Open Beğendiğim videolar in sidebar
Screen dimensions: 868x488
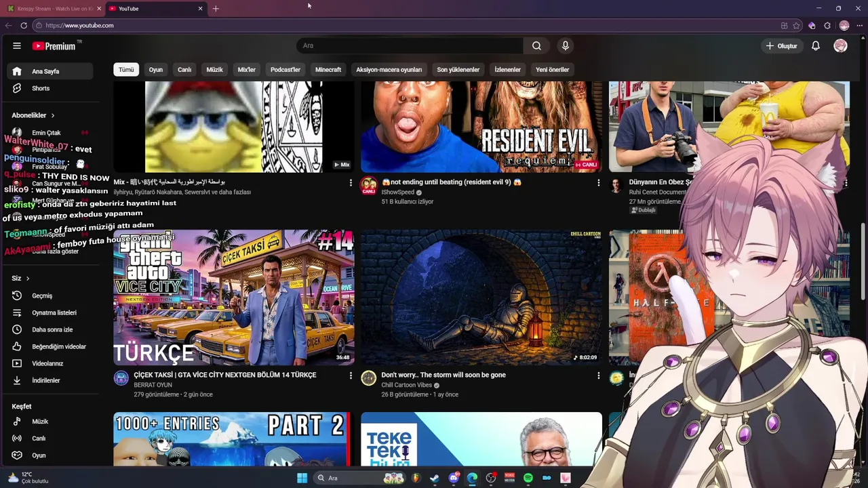point(50,346)
